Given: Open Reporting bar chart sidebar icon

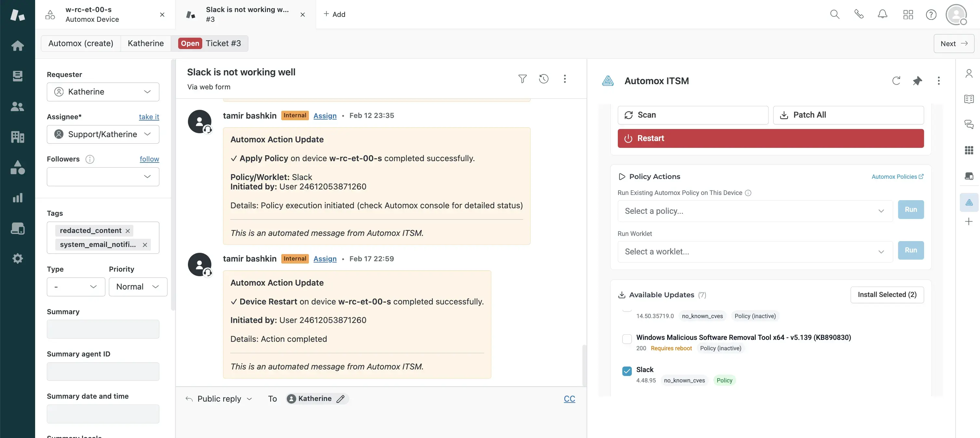Looking at the screenshot, I should coord(18,198).
